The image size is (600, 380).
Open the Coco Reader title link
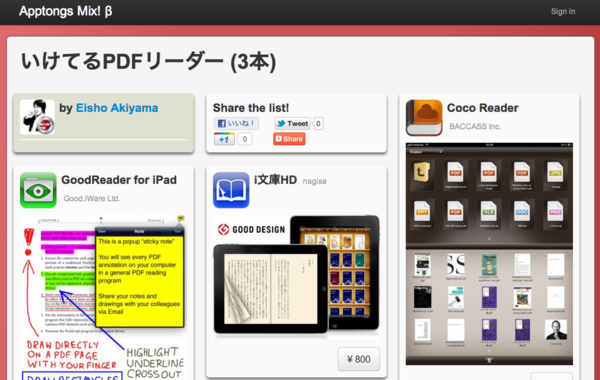pyautogui.click(x=483, y=108)
